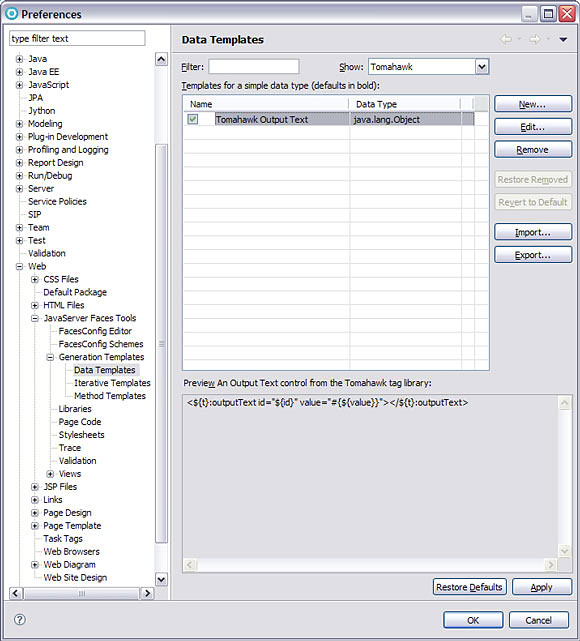The height and width of the screenshot is (641, 580).
Task: Click the tree scroll left arrow
Action: point(16,593)
